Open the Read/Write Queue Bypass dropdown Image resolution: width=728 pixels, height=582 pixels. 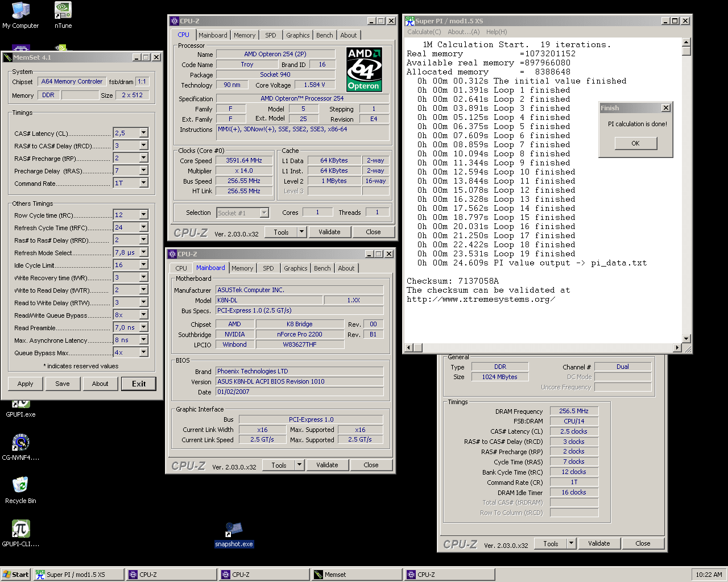coord(143,315)
